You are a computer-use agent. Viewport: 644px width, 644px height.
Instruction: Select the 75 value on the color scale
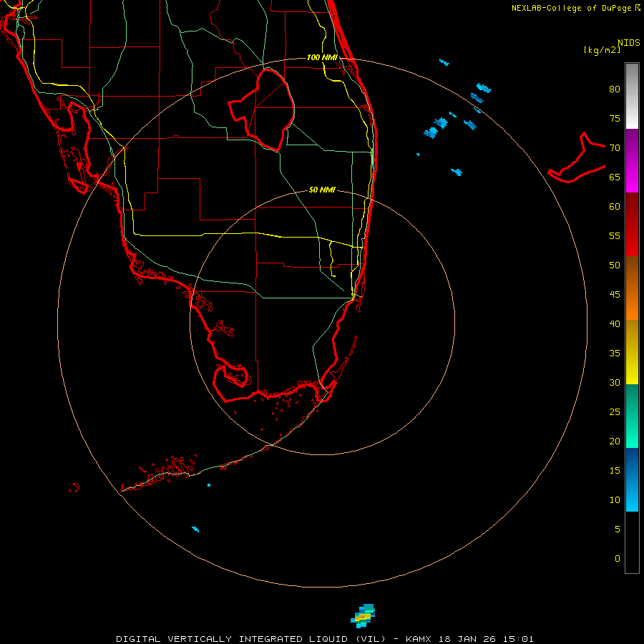click(x=615, y=118)
